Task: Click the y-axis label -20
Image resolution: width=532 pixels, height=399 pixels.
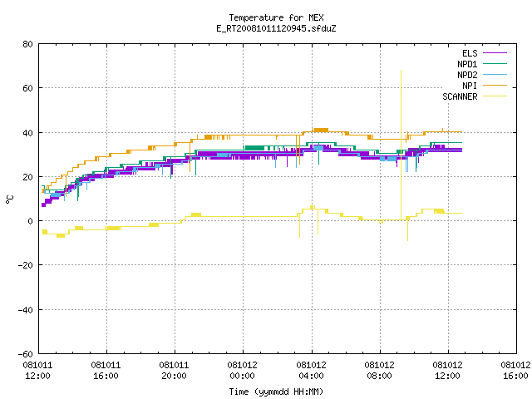Action: (26, 265)
